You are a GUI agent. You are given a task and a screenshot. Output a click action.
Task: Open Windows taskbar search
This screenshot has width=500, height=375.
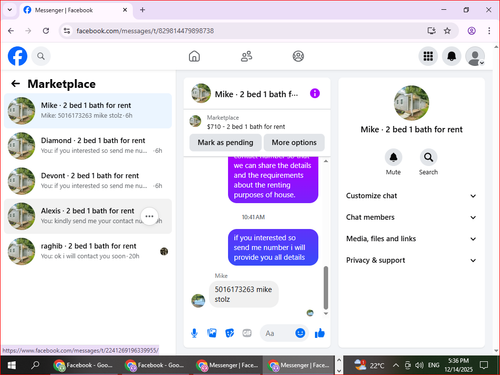coord(35,365)
